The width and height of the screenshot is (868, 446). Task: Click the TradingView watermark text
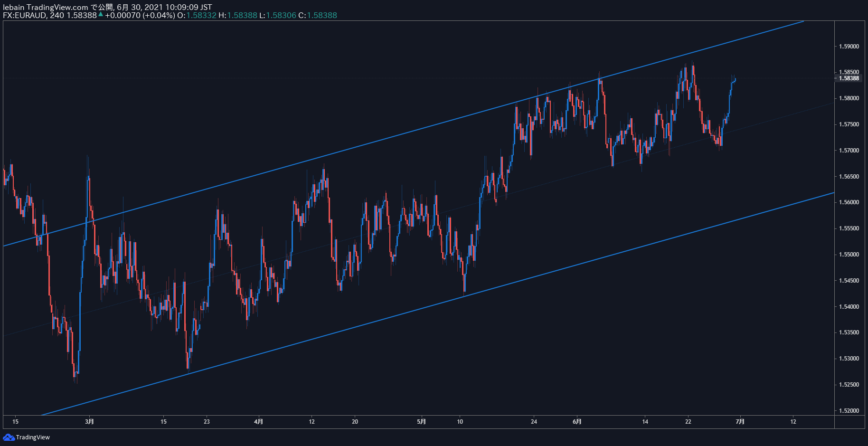(33, 437)
